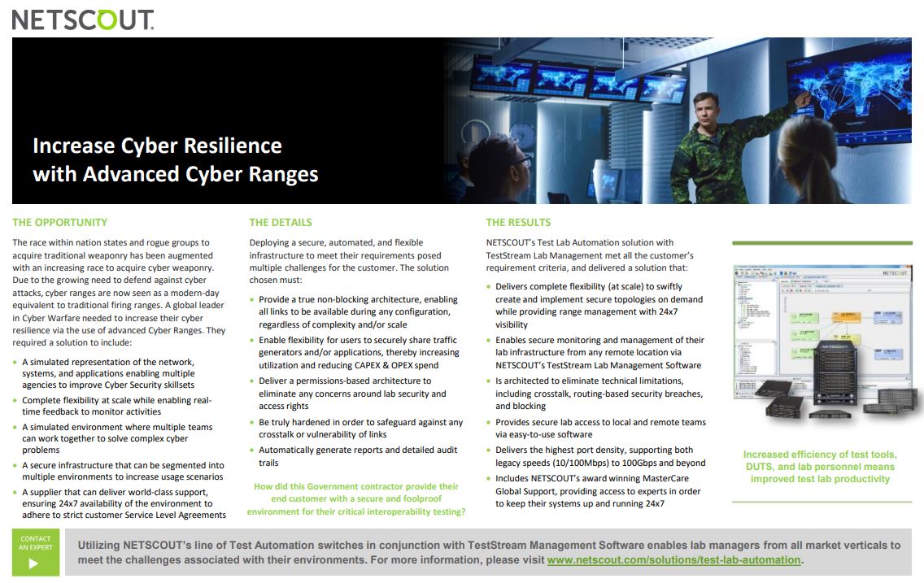Click the "THE RESULTS" heading
The height and width of the screenshot is (583, 924).
tap(519, 223)
